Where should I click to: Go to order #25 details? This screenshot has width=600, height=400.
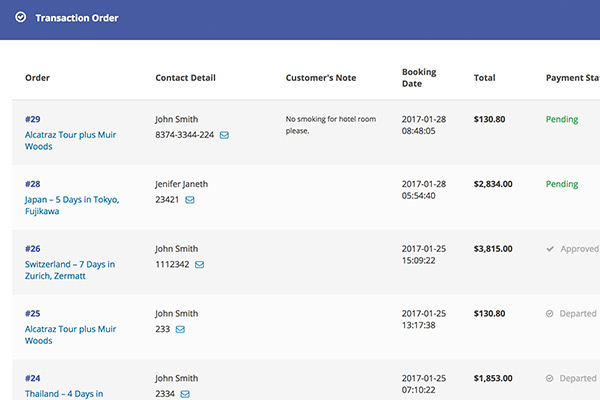coord(33,313)
